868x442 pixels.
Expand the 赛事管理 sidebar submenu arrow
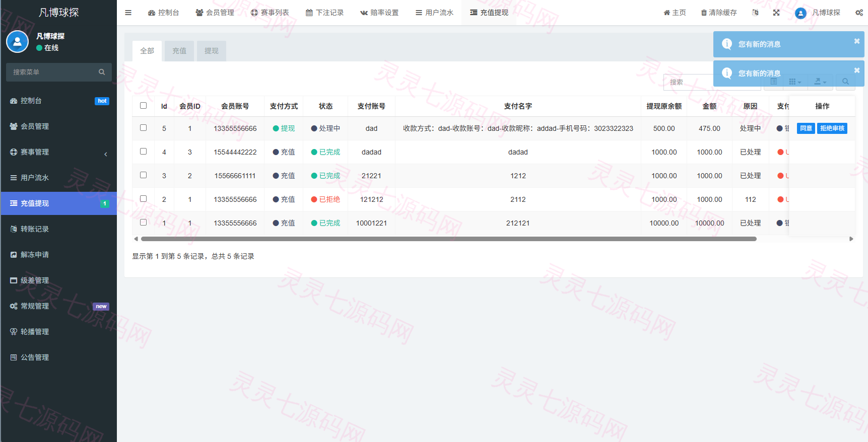click(x=106, y=154)
